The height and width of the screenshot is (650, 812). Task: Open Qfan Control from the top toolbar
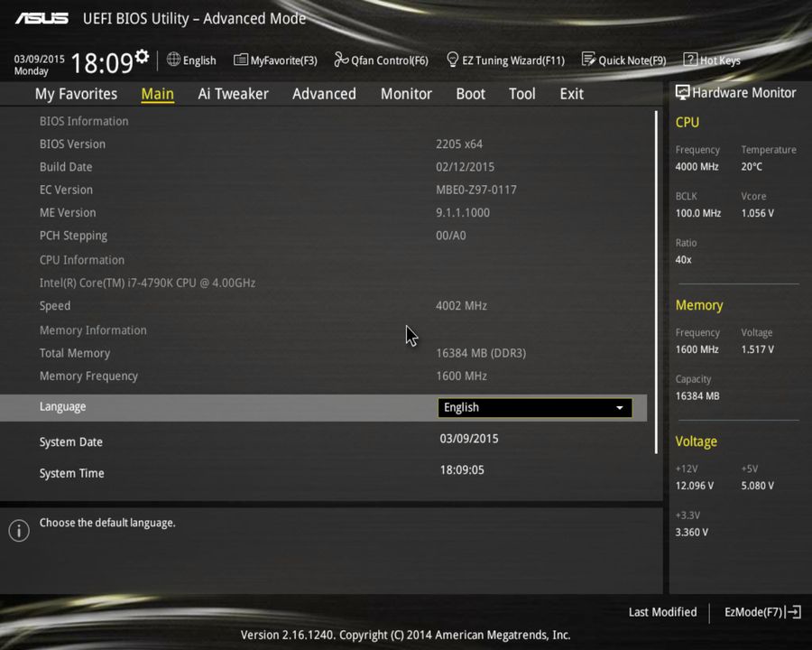click(x=381, y=60)
